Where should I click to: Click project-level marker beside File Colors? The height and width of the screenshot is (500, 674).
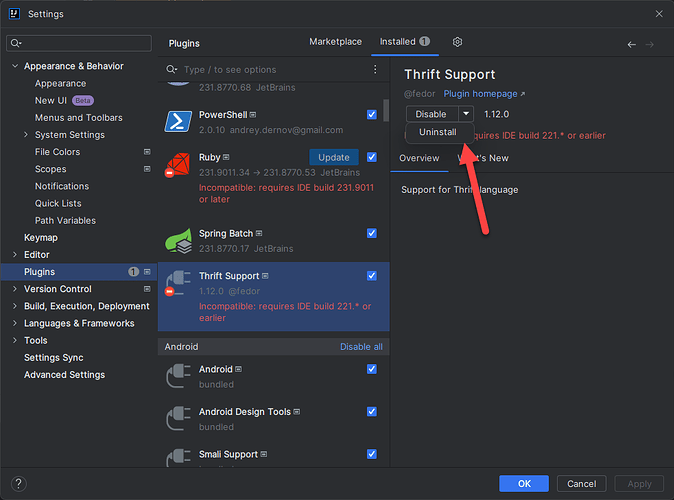[x=147, y=152]
